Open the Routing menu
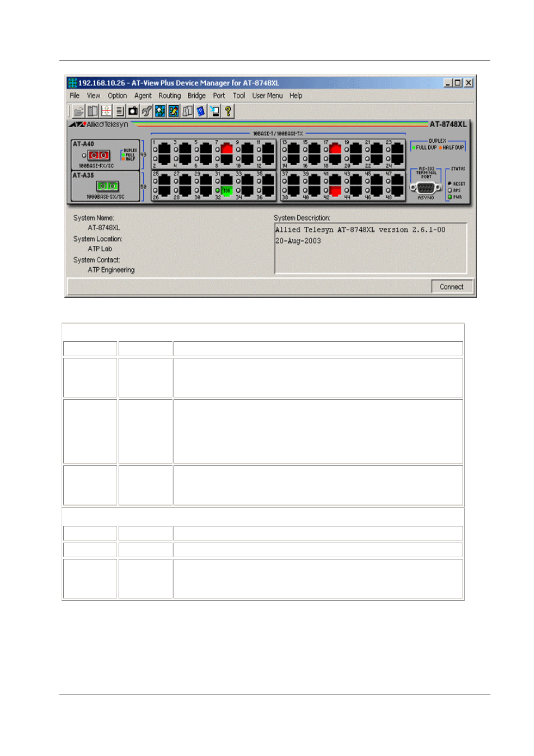The height and width of the screenshot is (756, 534). (170, 96)
